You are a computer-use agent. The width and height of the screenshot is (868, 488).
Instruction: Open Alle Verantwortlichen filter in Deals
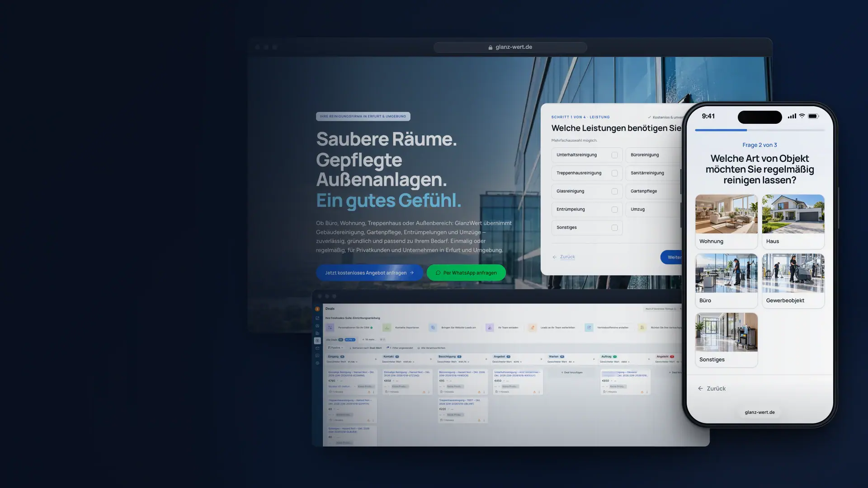click(x=431, y=348)
